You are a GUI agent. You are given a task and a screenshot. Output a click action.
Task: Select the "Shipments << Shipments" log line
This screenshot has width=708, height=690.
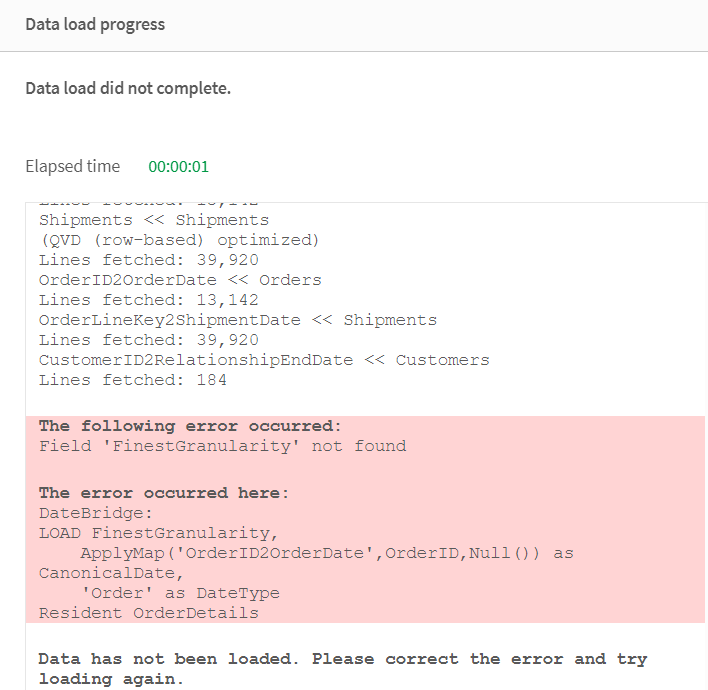click(154, 220)
